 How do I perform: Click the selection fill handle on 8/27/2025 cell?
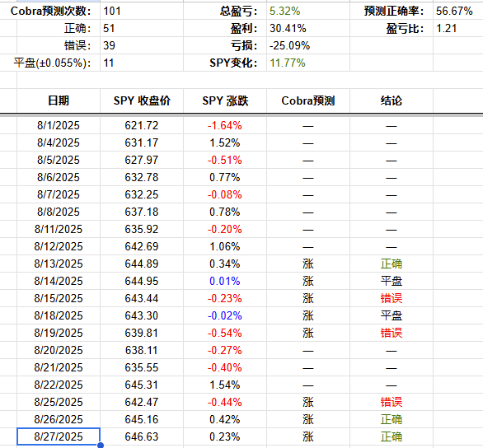[x=101, y=446]
